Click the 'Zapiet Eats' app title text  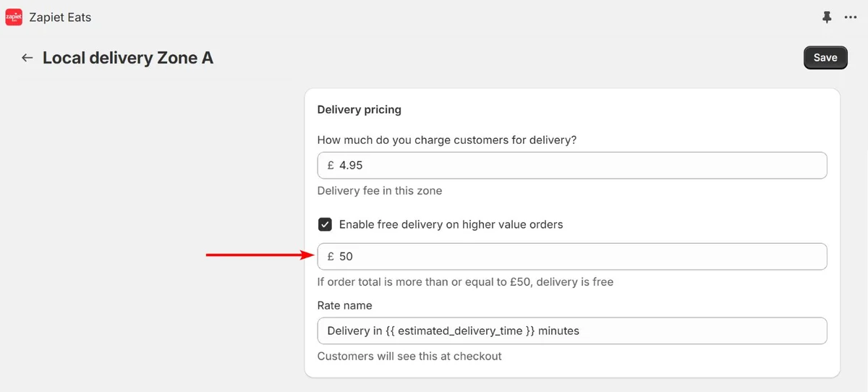[x=60, y=17]
